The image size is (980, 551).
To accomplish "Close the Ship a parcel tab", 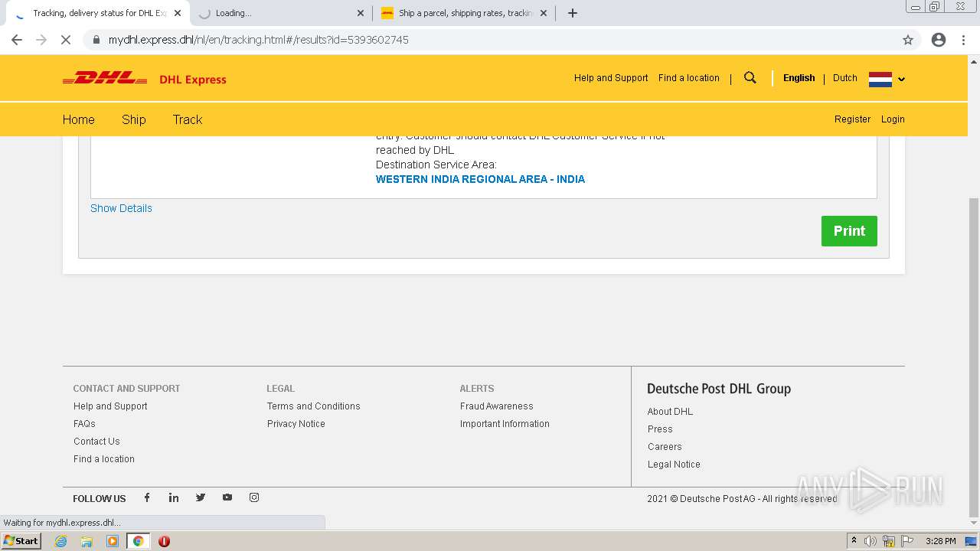I will click(x=544, y=13).
